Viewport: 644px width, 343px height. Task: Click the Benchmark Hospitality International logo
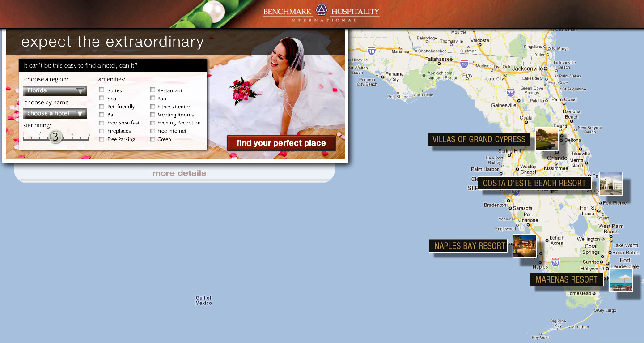(x=321, y=13)
